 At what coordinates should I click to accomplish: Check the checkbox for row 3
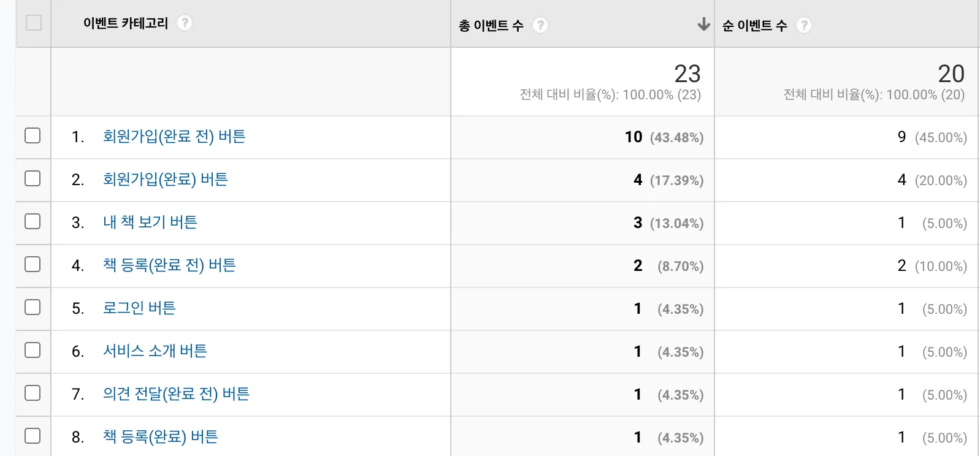pyautogui.click(x=33, y=221)
